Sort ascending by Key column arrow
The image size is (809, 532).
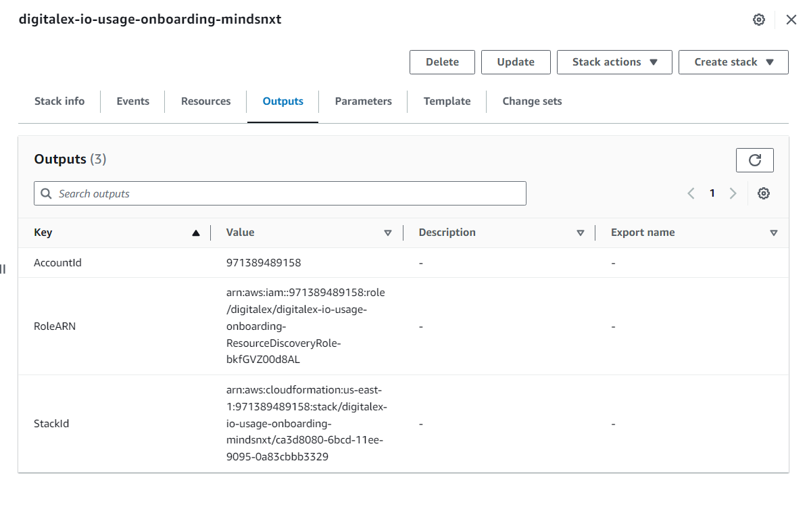pyautogui.click(x=196, y=233)
